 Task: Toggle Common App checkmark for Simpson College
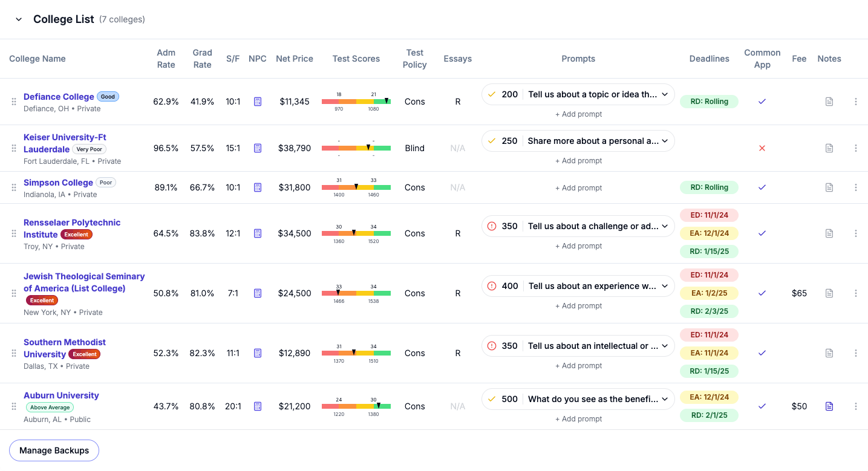pyautogui.click(x=762, y=187)
